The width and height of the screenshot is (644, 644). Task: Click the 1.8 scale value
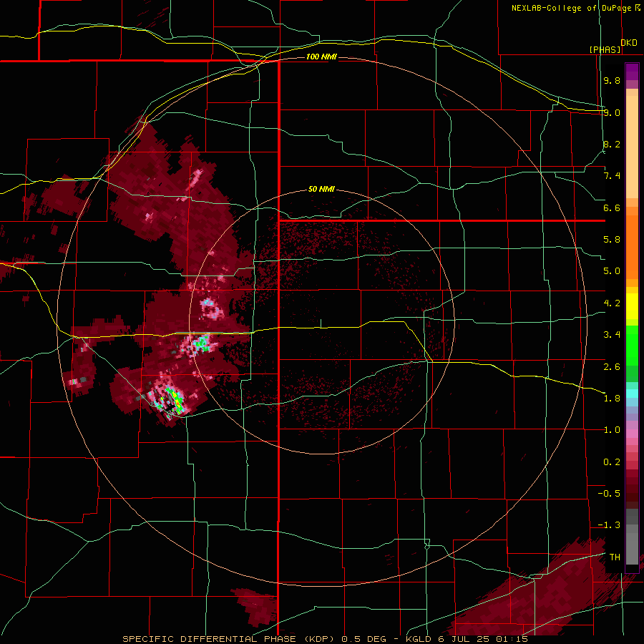[612, 399]
